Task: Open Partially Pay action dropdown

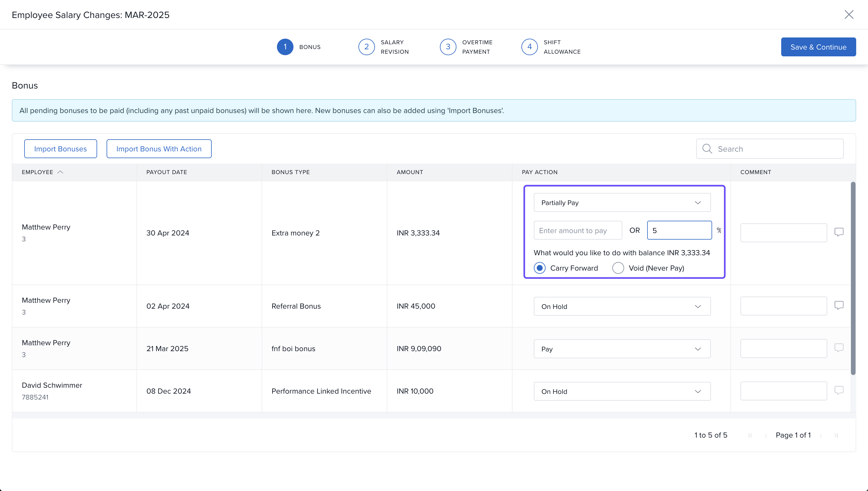Action: [x=622, y=203]
